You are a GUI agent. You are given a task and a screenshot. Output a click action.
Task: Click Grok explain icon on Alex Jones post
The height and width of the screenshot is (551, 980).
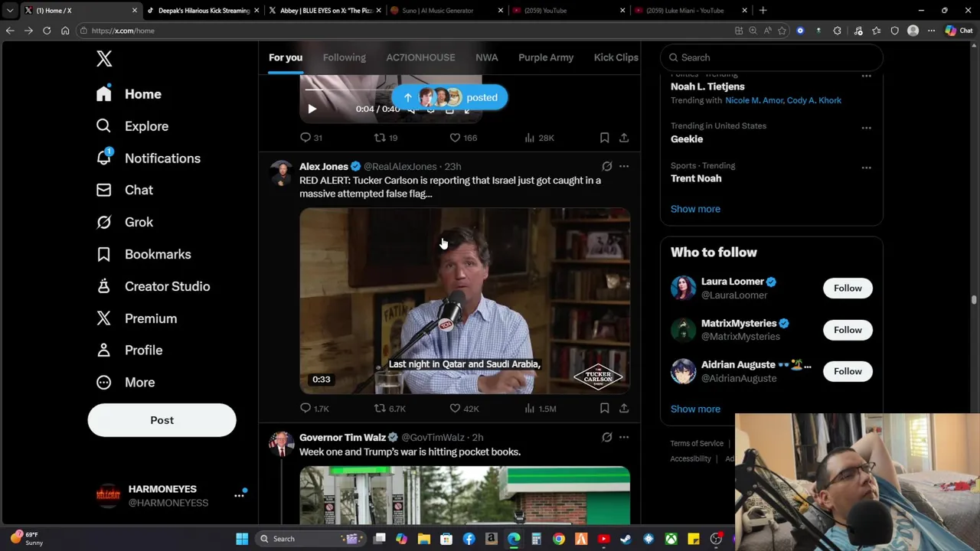(x=606, y=166)
